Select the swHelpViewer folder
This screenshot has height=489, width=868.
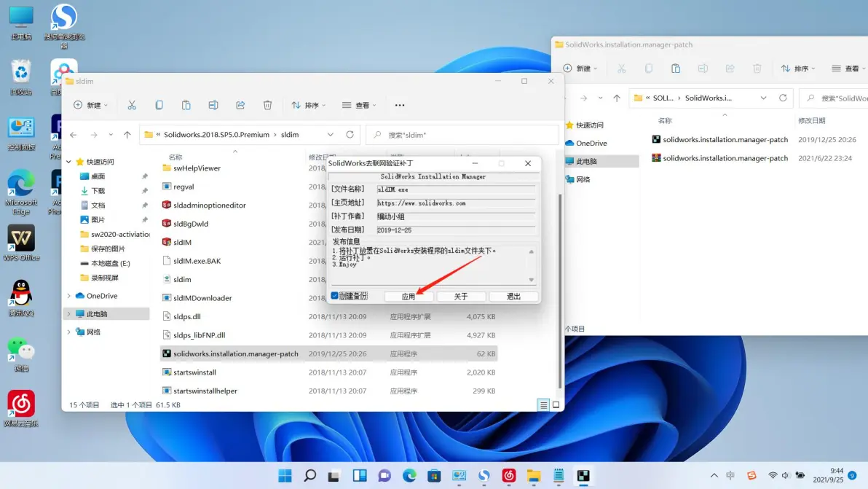[197, 168]
